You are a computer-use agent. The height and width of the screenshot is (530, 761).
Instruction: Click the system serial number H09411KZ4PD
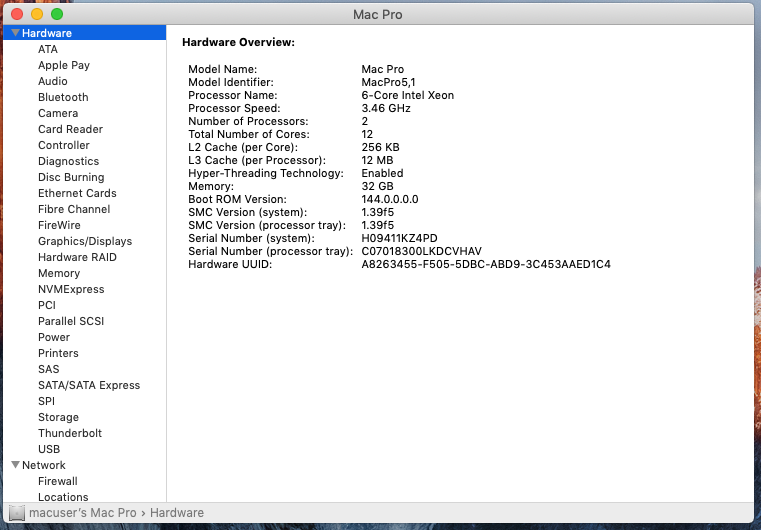click(x=399, y=238)
